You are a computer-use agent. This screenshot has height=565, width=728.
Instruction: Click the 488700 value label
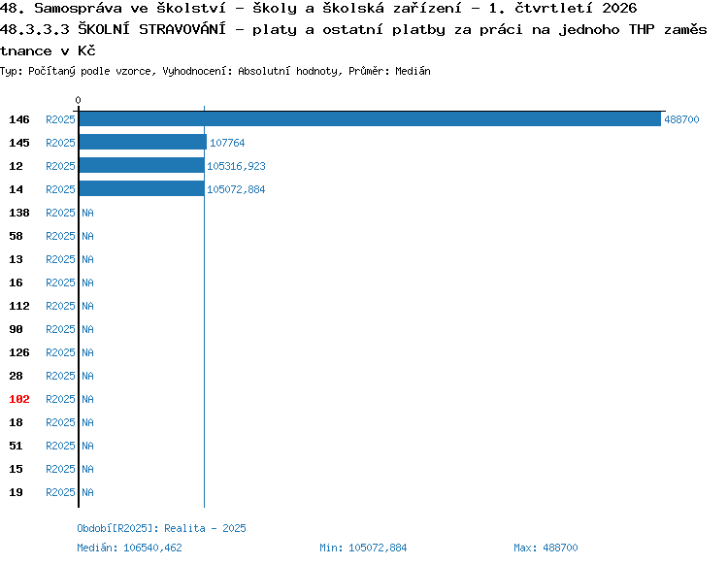[x=681, y=119]
